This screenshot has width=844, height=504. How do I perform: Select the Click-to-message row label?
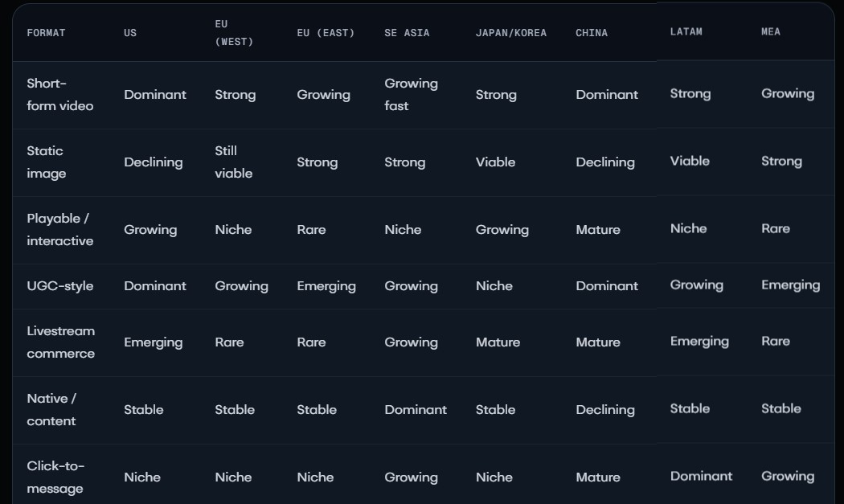click(55, 477)
